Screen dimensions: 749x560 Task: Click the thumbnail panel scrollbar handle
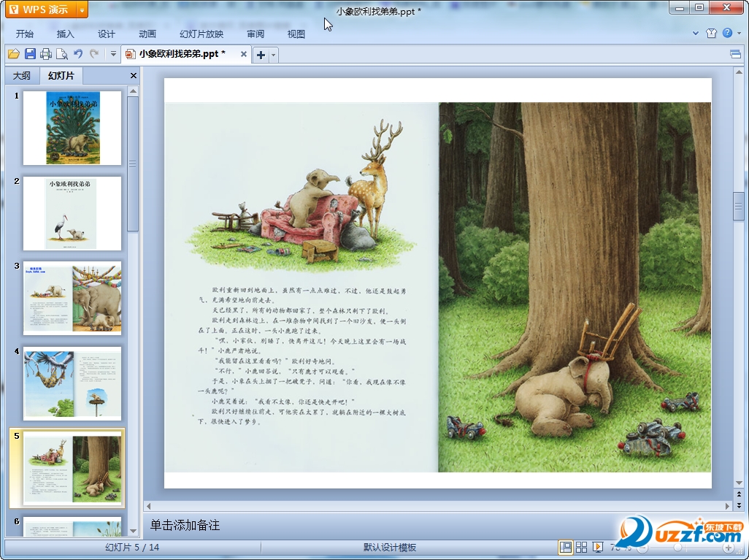tap(134, 164)
